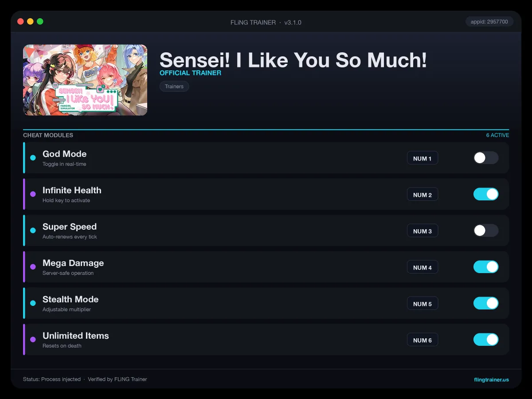
Task: Click the NUM 4 hotkey badge
Action: coord(422,267)
